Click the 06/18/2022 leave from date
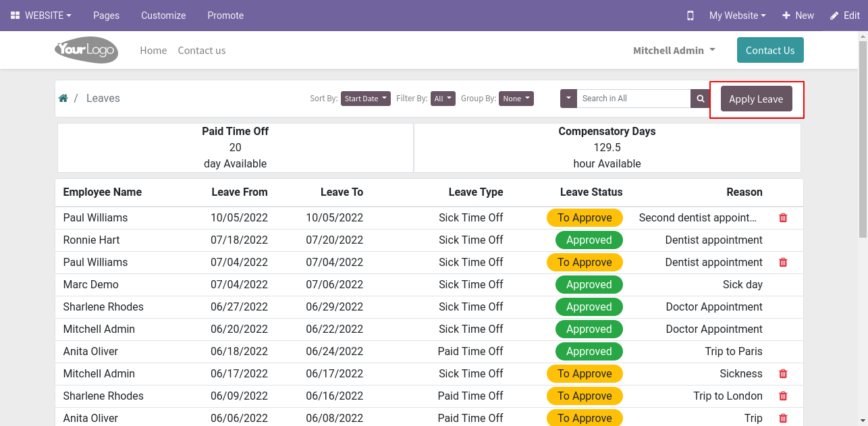This screenshot has height=426, width=868. pyautogui.click(x=239, y=352)
